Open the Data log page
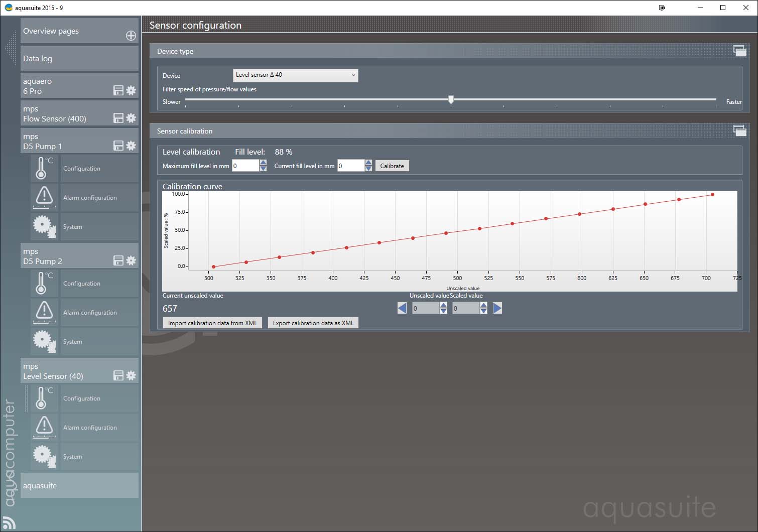758x532 pixels. point(79,59)
